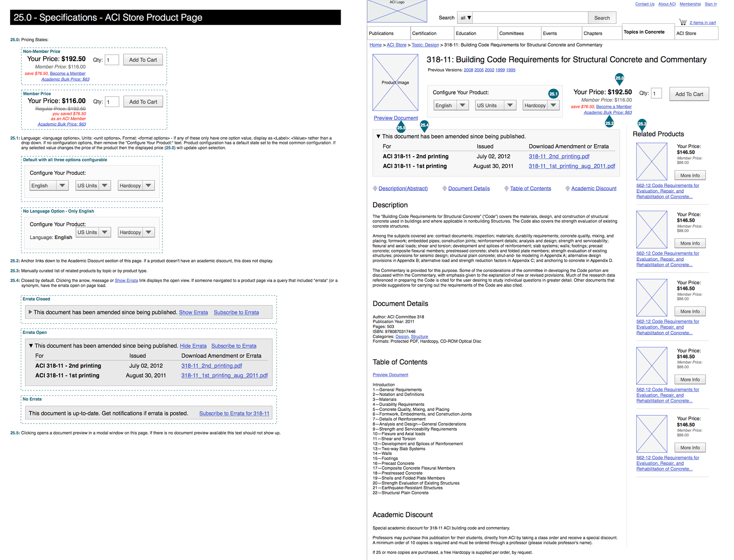Open previous version 2008 link

point(468,70)
